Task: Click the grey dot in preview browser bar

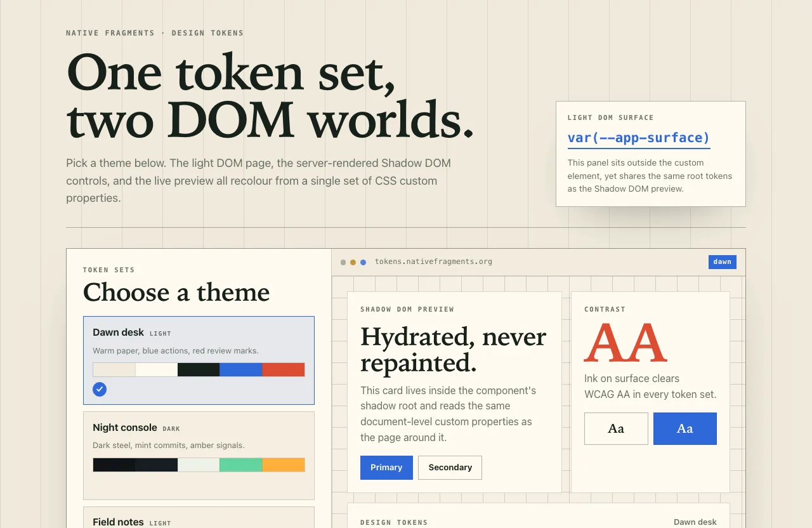Action: tap(343, 262)
